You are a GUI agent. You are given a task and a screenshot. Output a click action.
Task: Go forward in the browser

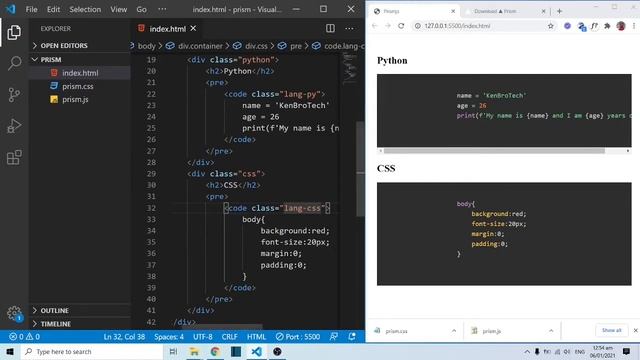[388, 26]
